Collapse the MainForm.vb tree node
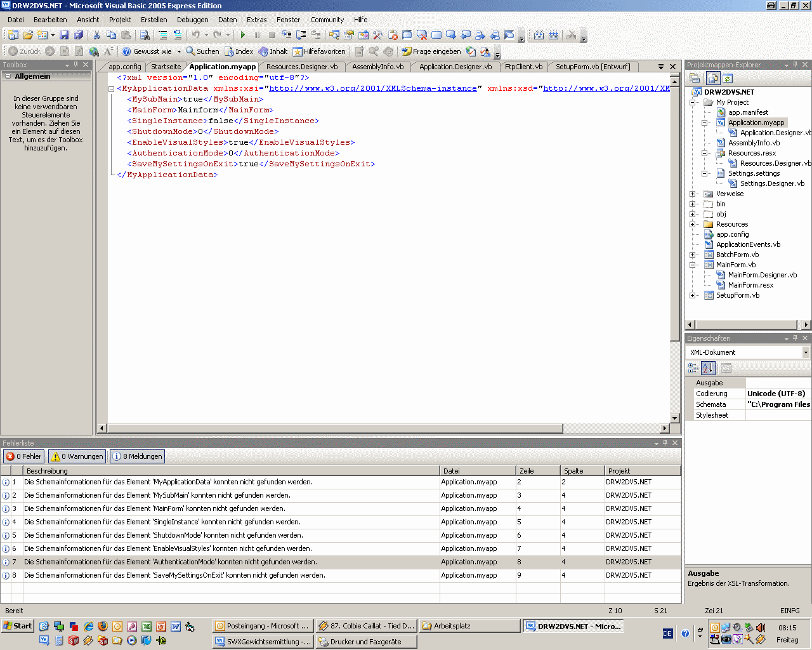 coord(693,265)
